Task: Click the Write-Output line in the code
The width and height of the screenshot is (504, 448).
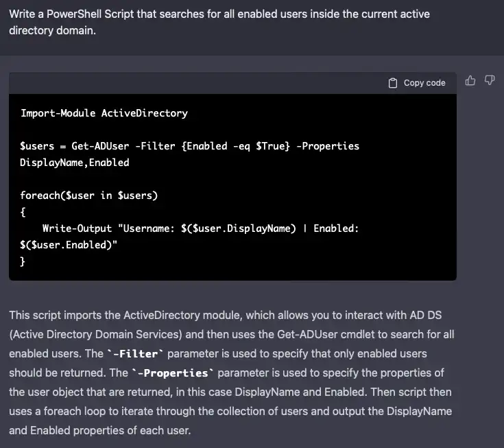Action: [x=200, y=228]
